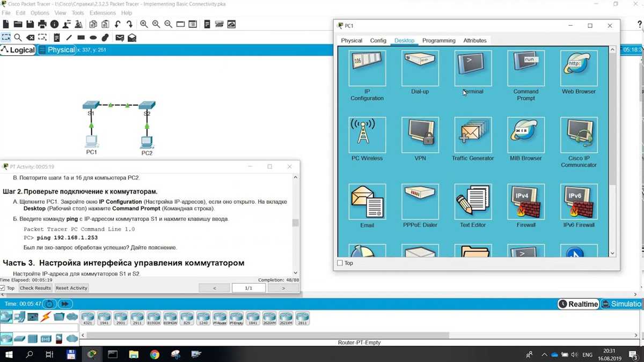Click the Zoom In toolbar icon
This screenshot has height=362, width=644.
coord(144,24)
